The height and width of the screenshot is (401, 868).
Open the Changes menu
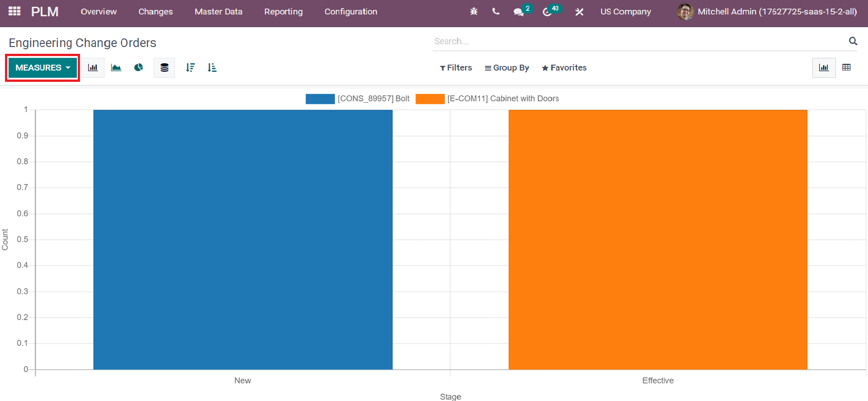coord(156,11)
